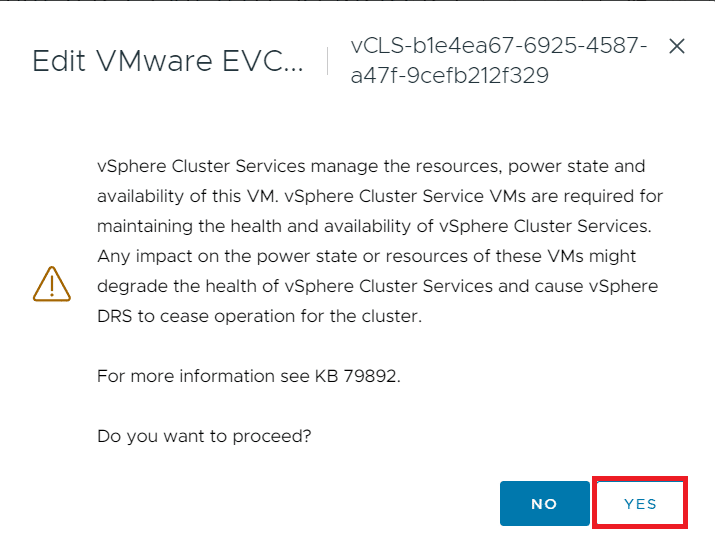Viewport: 715px width, 552px height.
Task: Click the line starting 'maintaining the health'
Action: [x=374, y=227]
